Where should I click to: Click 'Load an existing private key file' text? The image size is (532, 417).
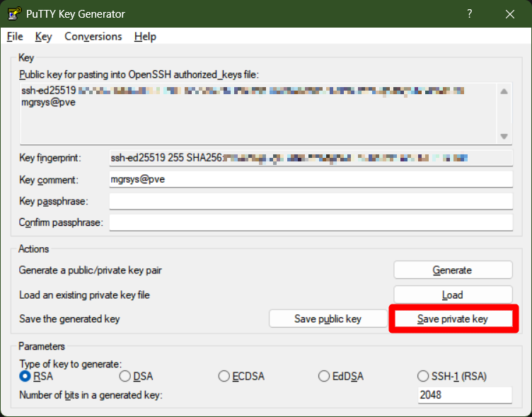84,295
